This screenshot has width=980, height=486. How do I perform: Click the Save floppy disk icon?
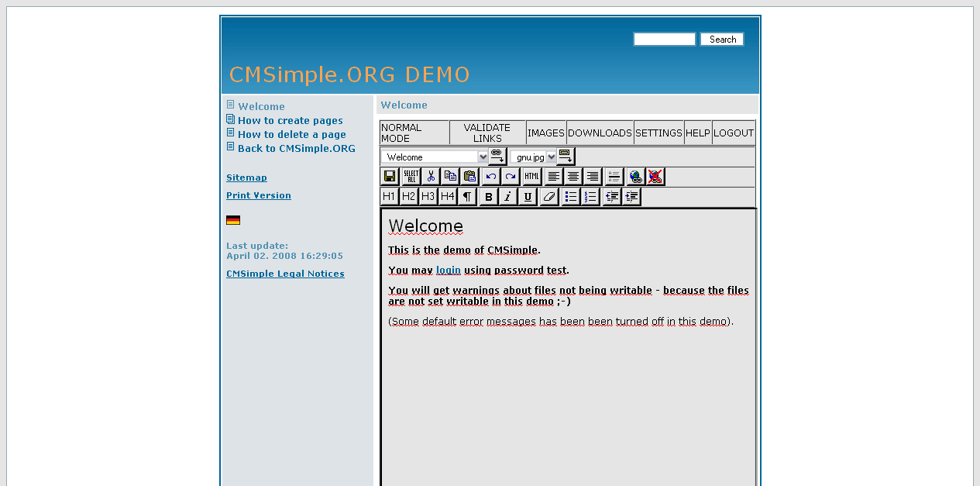[390, 177]
